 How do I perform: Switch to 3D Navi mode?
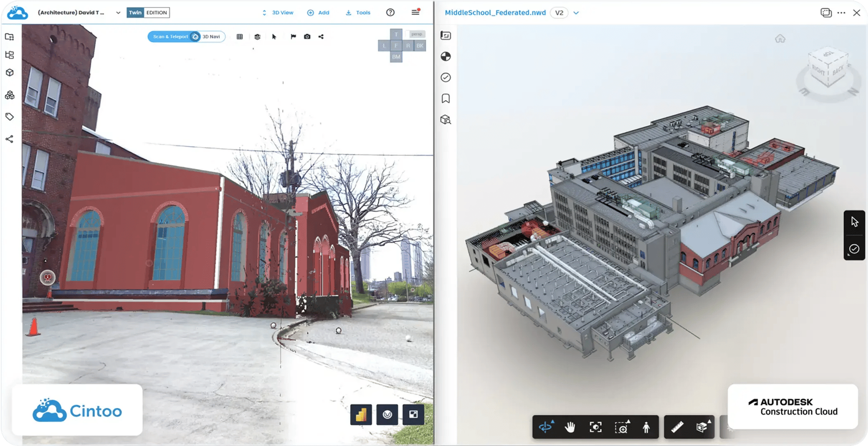211,37
